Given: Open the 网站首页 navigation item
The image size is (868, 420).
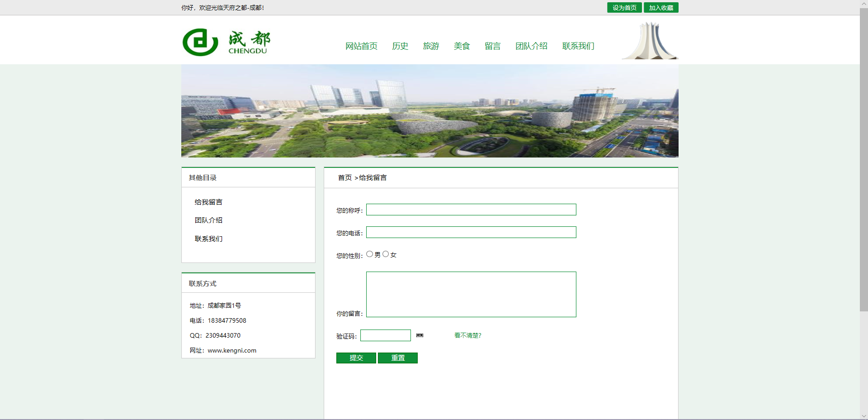Looking at the screenshot, I should pyautogui.click(x=361, y=46).
